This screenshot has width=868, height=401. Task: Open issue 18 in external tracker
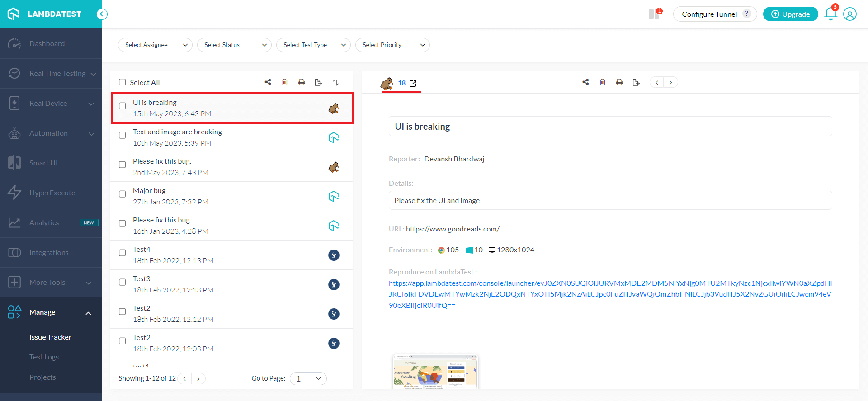pyautogui.click(x=413, y=83)
